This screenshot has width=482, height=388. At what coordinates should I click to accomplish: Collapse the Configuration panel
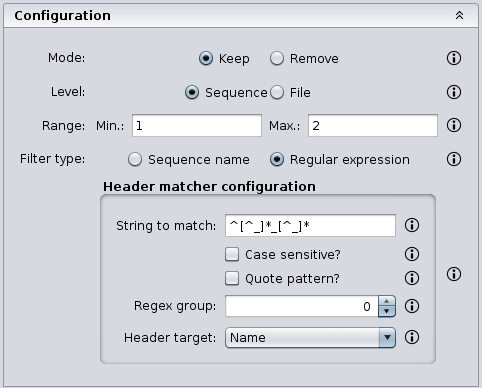click(459, 15)
